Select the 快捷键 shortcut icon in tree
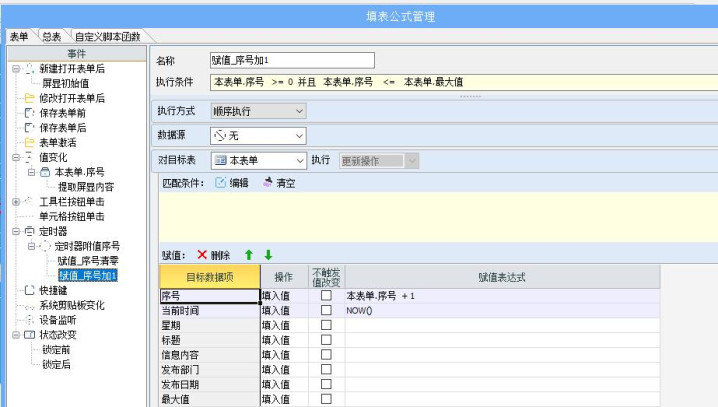The image size is (718, 407). click(29, 290)
